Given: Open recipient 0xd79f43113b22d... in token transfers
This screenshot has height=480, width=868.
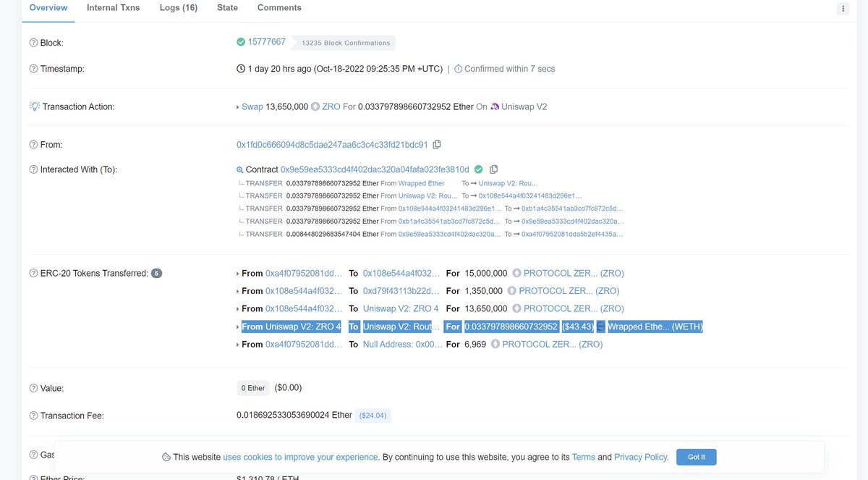Looking at the screenshot, I should (x=401, y=291).
